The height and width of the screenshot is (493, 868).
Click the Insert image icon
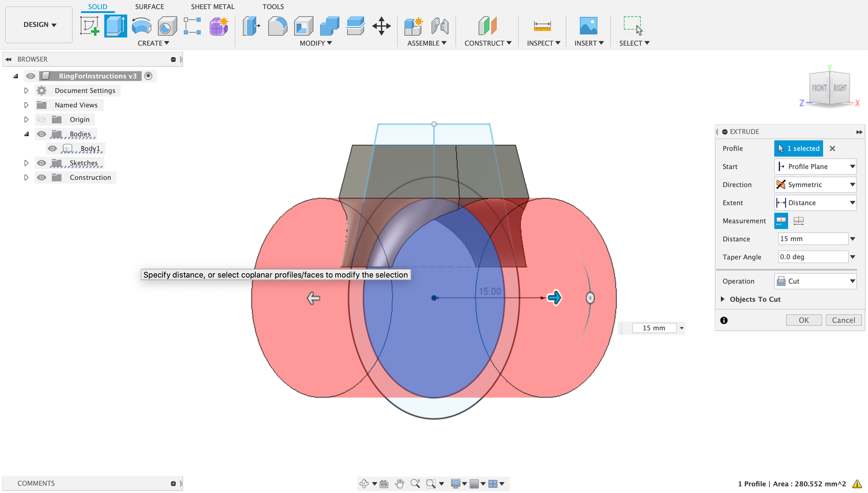tap(588, 26)
